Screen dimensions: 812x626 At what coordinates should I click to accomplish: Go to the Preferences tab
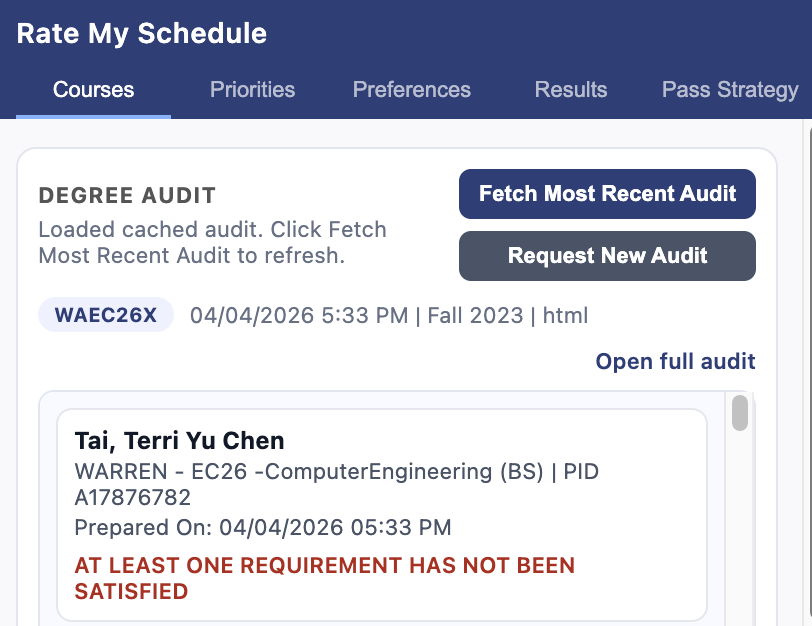pyautogui.click(x=411, y=89)
